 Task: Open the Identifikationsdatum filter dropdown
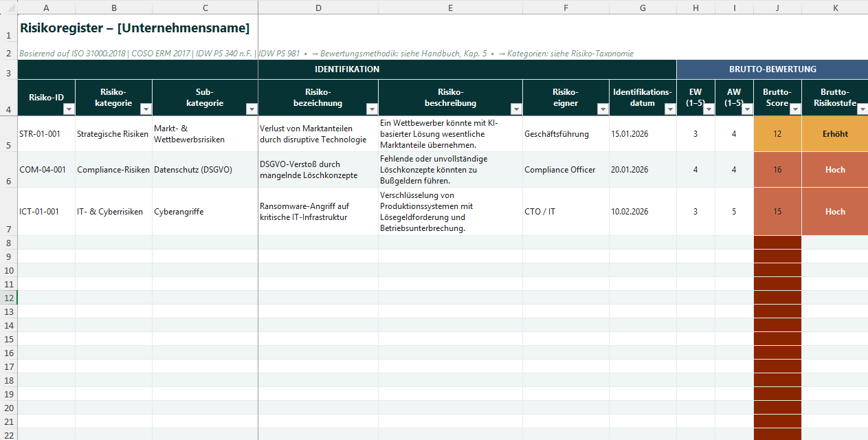(x=671, y=109)
